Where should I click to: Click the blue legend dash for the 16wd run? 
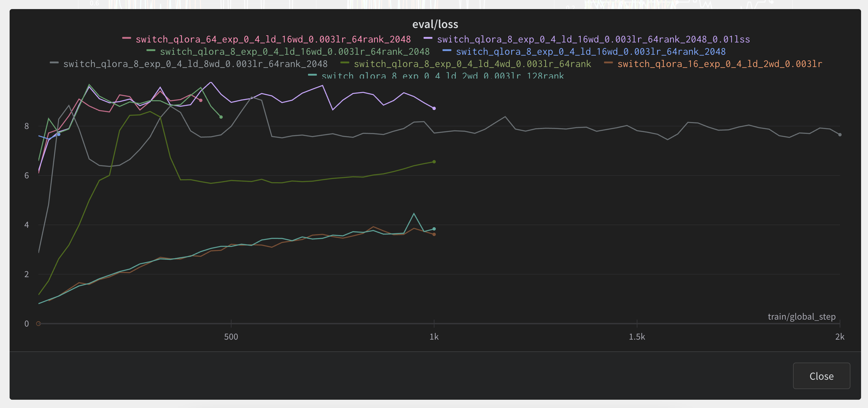pyautogui.click(x=447, y=50)
